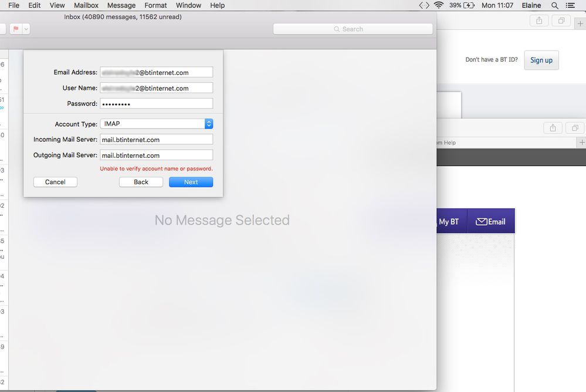Open the File menu

coord(13,5)
